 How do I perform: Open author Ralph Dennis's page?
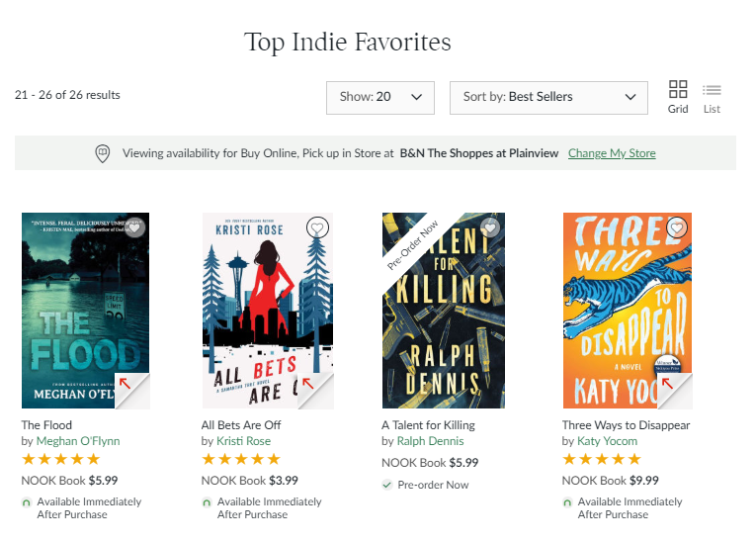[430, 441]
